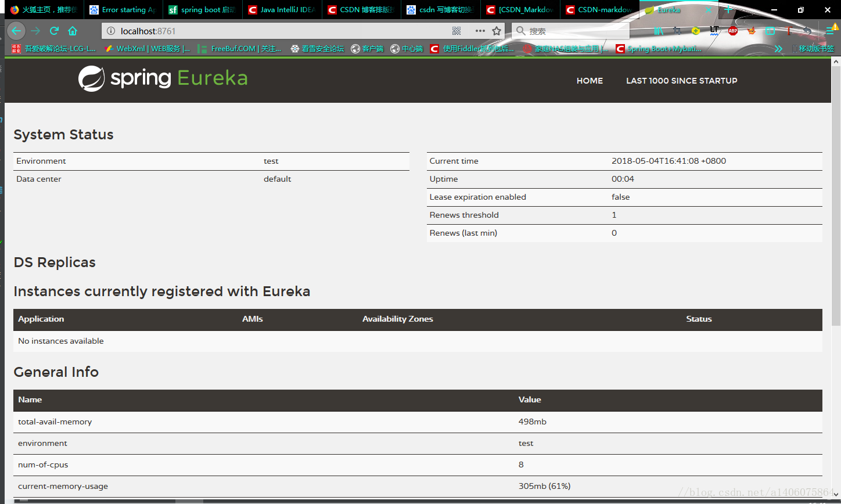Open the WebXml WEB服务 bookmark
Image resolution: width=841 pixels, height=504 pixels.
coord(147,49)
